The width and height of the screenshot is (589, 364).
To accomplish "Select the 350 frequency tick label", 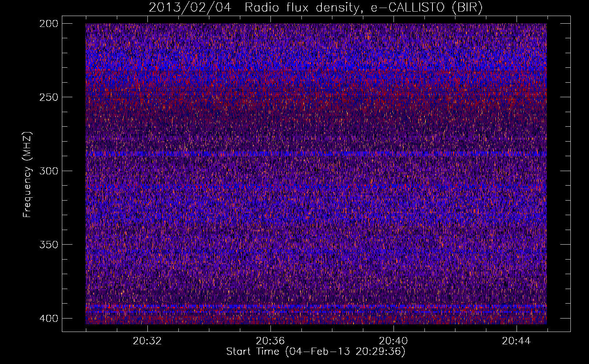I will pyautogui.click(x=48, y=245).
